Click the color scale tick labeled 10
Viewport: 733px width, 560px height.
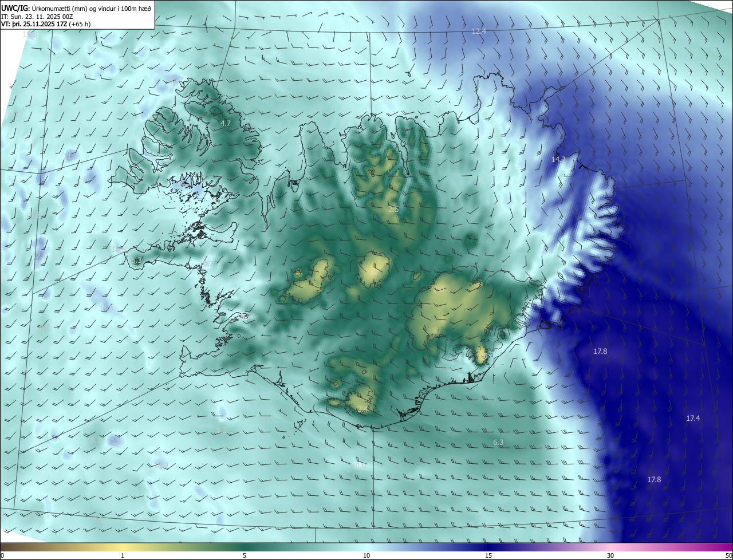pyautogui.click(x=366, y=555)
